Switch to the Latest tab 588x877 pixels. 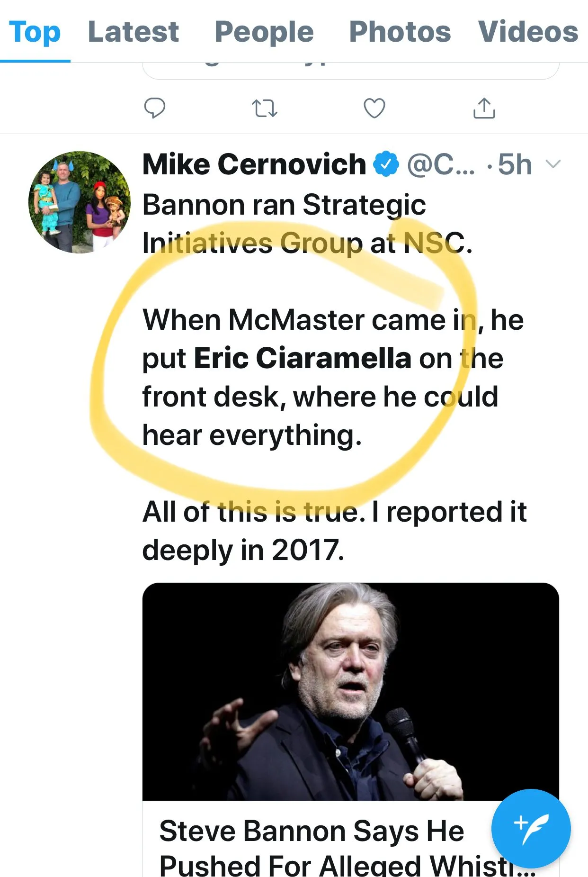pos(134,32)
